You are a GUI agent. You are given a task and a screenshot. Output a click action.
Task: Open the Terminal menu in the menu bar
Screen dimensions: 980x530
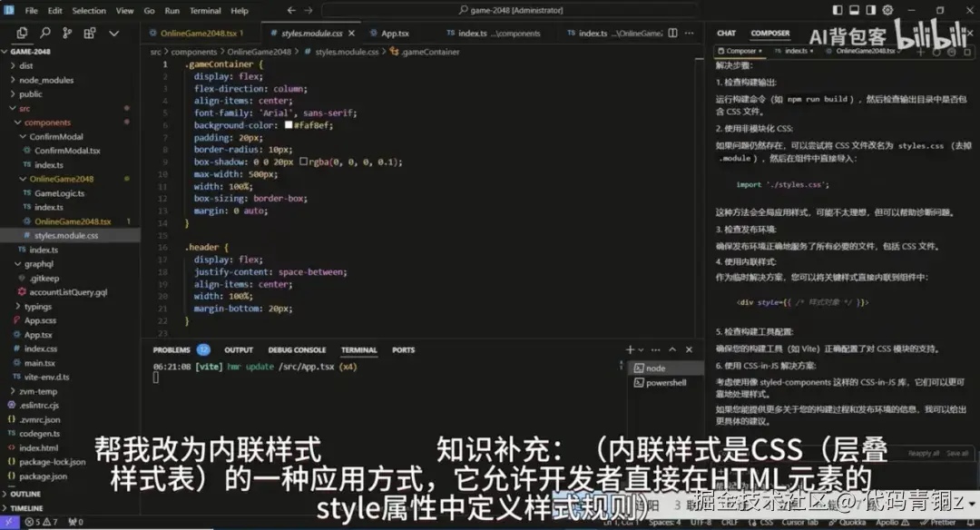205,10
